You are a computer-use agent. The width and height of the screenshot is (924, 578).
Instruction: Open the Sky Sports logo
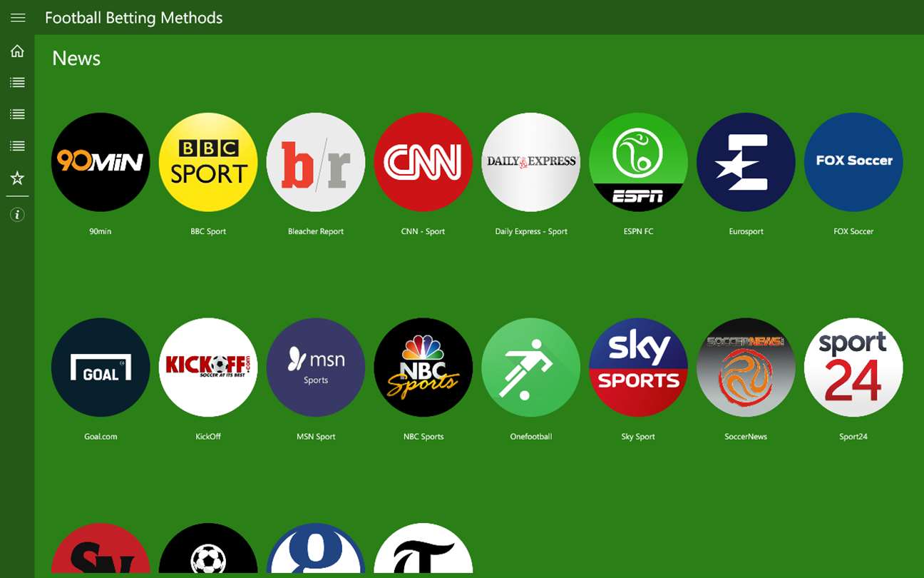click(639, 367)
